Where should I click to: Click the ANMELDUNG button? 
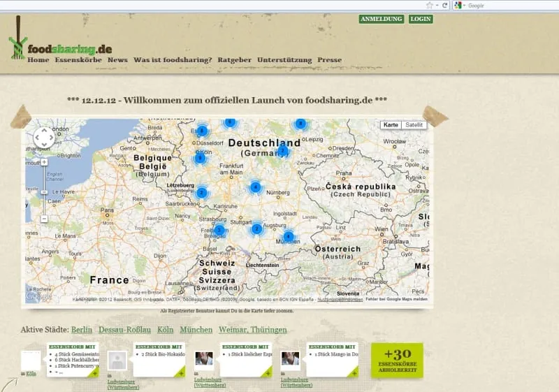[381, 19]
